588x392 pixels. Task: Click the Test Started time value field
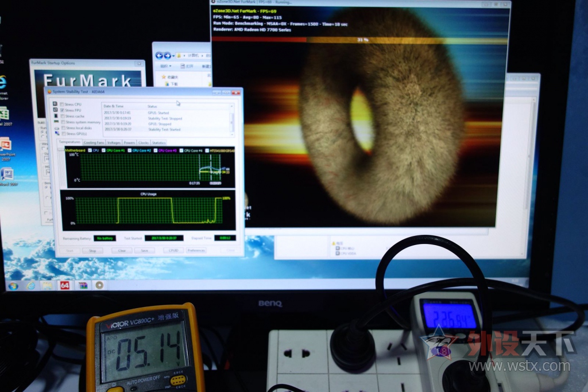coord(164,238)
